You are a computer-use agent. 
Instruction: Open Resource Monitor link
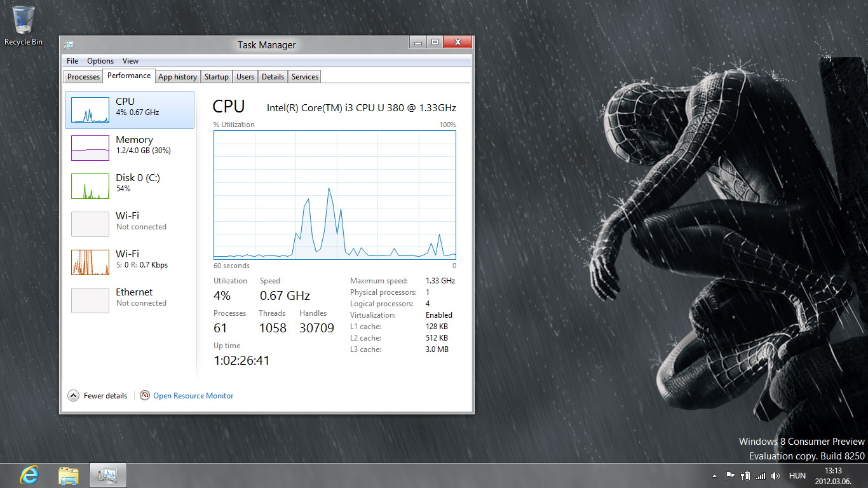pos(193,395)
